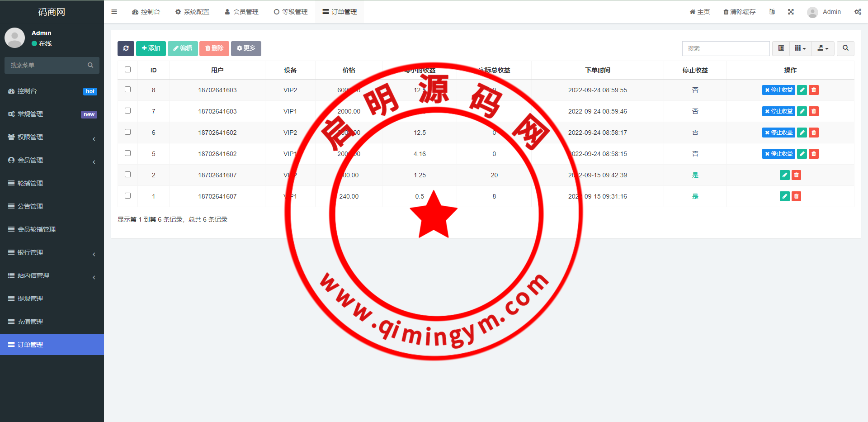Click the table 搜索 input field

click(x=726, y=48)
